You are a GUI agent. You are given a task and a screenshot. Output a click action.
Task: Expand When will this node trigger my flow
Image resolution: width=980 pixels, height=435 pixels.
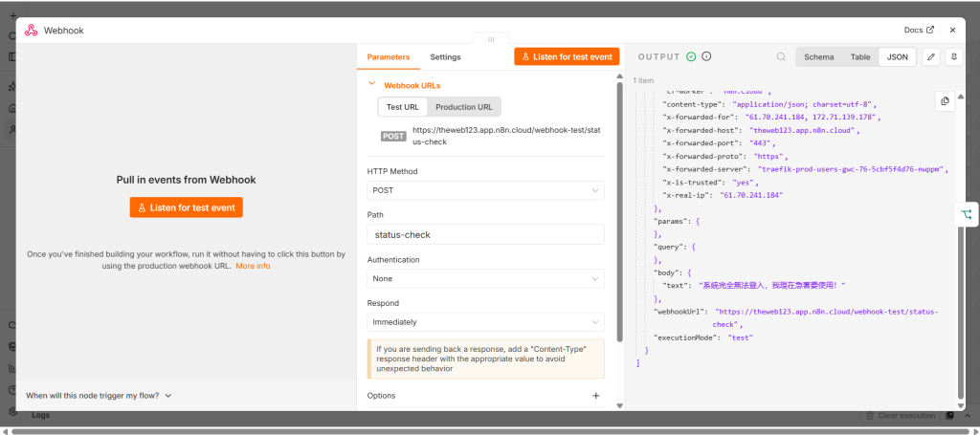[99, 396]
